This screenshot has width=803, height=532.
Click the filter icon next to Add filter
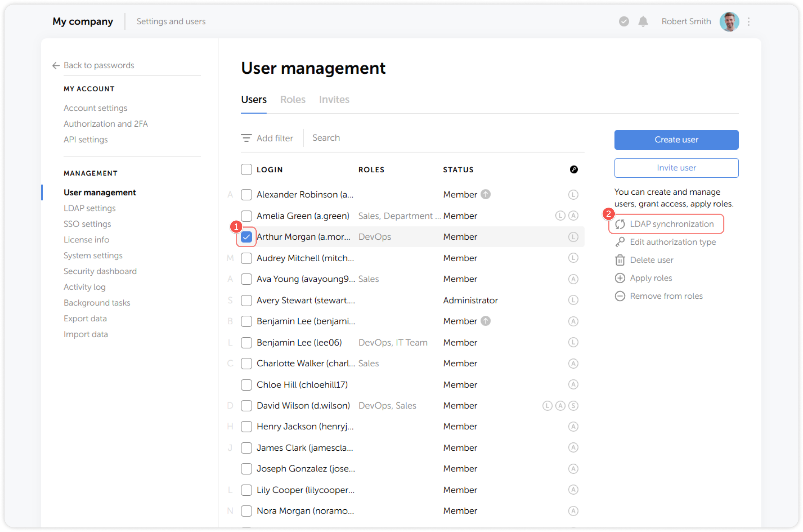pos(246,138)
